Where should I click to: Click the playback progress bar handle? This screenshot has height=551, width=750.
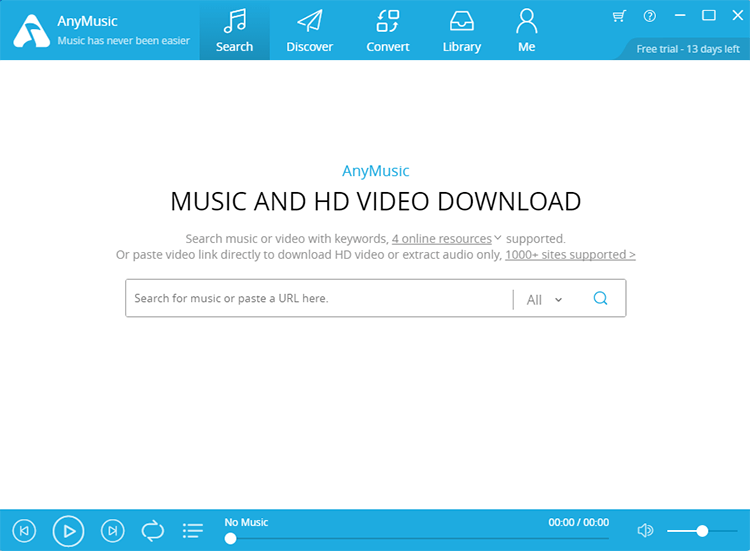[230, 539]
